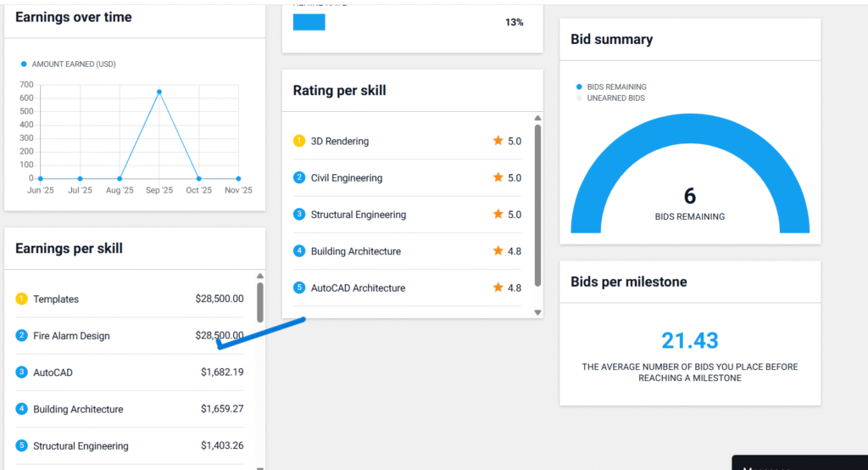Click the rank 3 badge beside AutoCAD earnings
868x470 pixels.
click(22, 372)
